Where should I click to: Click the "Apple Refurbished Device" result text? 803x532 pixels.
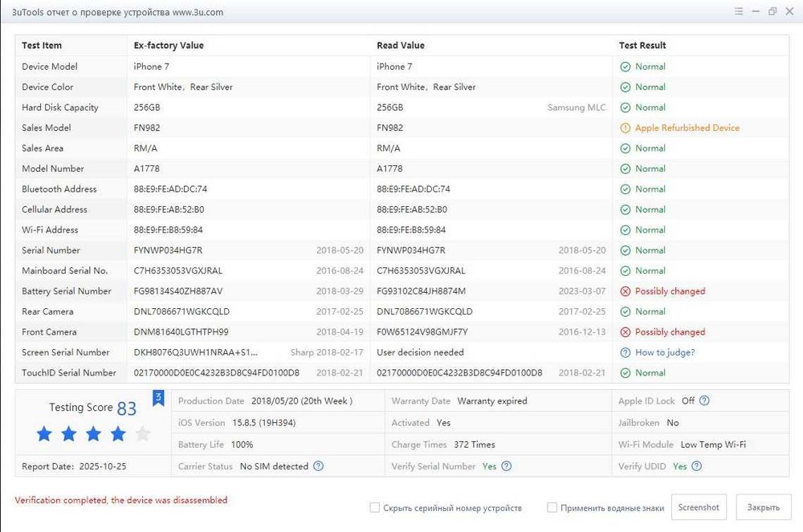687,128
